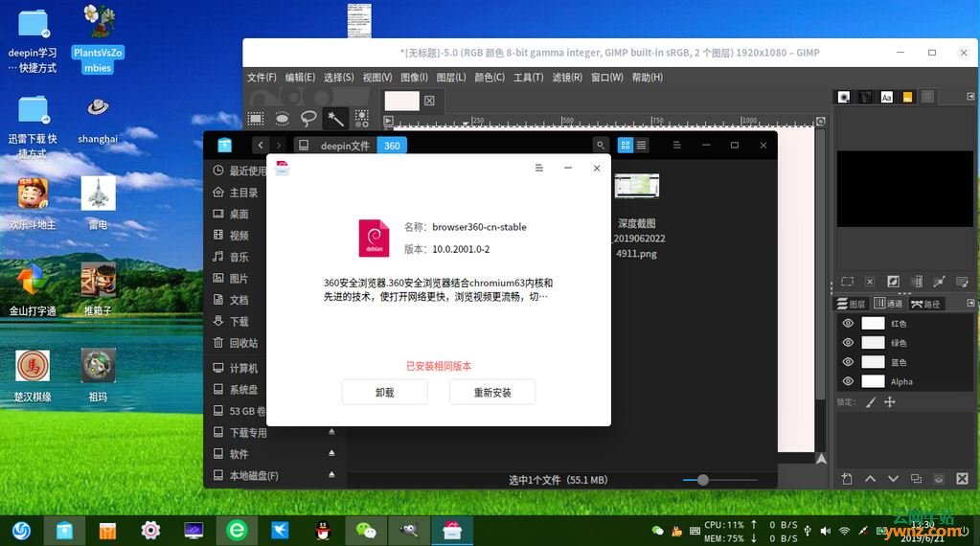
Task: Open installer dialog hamburger menu
Action: point(538,168)
